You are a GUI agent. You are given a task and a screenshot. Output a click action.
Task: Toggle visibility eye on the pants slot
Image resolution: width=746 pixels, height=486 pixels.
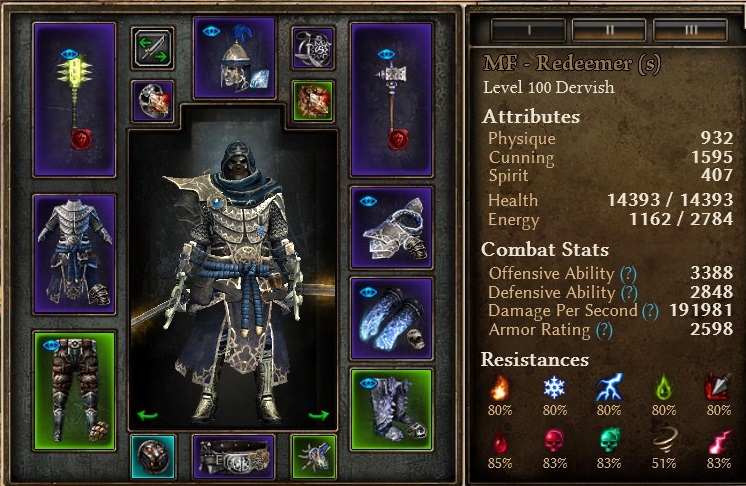click(x=51, y=345)
